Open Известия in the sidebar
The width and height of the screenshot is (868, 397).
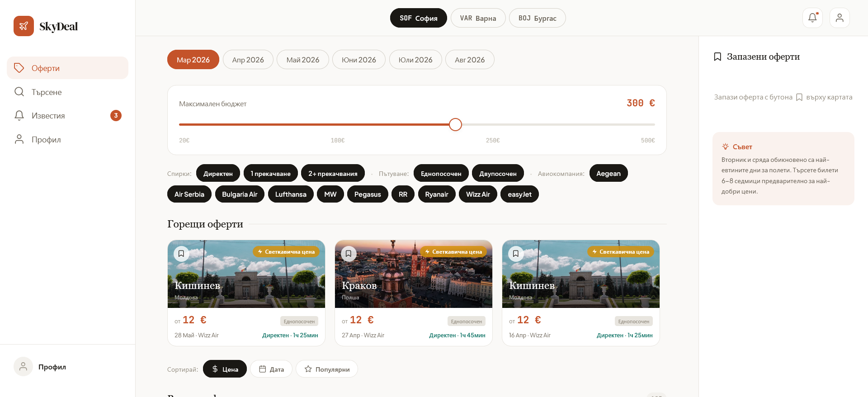48,116
